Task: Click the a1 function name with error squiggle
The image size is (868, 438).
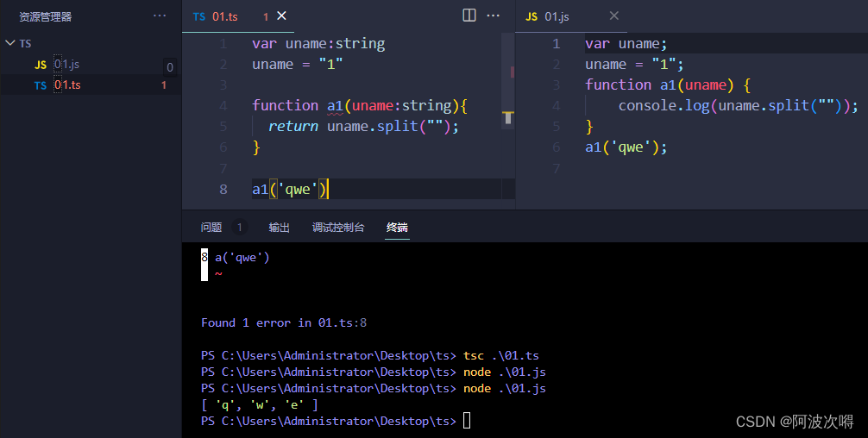Action: point(335,106)
